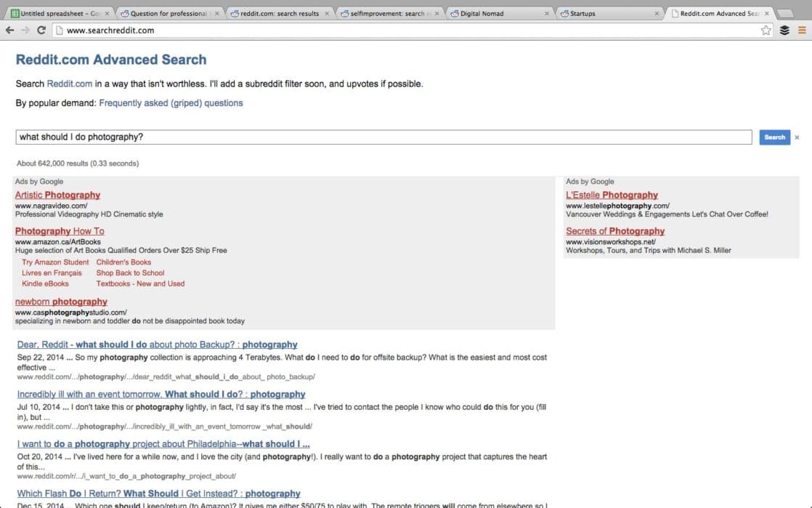Viewport: 812px width, 508px height.
Task: Clear search with the x icon beside Search
Action: [x=797, y=137]
